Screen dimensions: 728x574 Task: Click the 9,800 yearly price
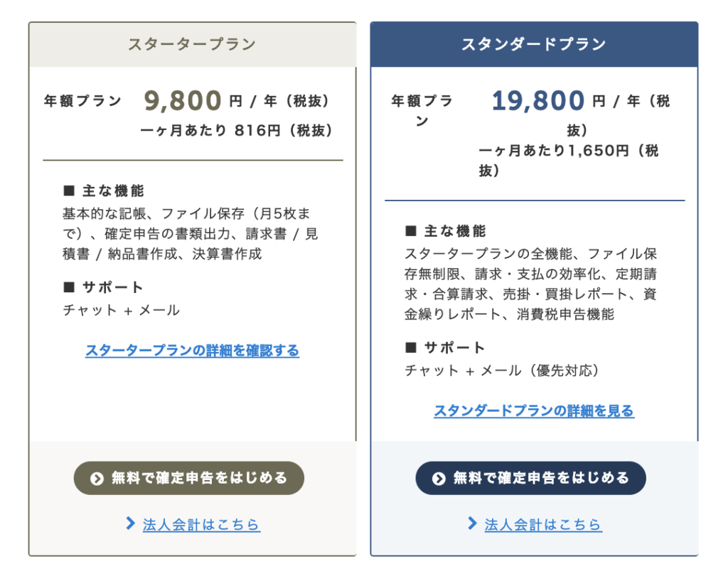(183, 100)
